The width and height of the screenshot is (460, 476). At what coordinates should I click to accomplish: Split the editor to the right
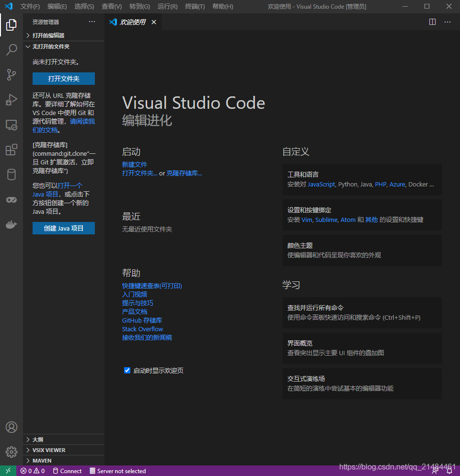432,22
